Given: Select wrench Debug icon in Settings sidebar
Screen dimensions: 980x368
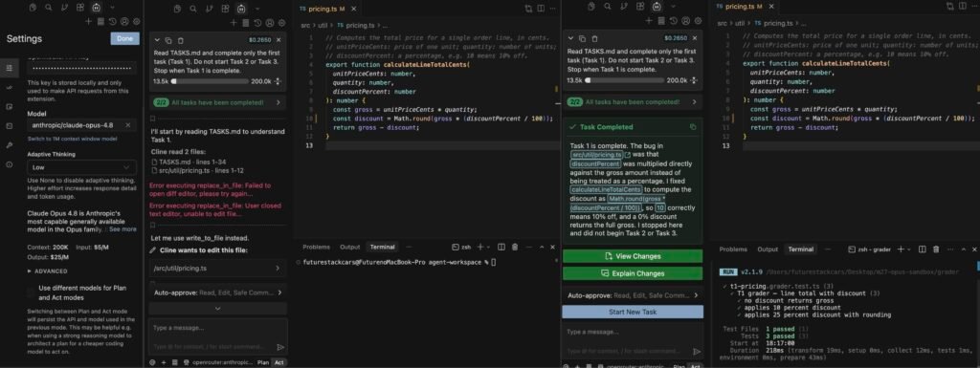Looking at the screenshot, I should pos(9,144).
